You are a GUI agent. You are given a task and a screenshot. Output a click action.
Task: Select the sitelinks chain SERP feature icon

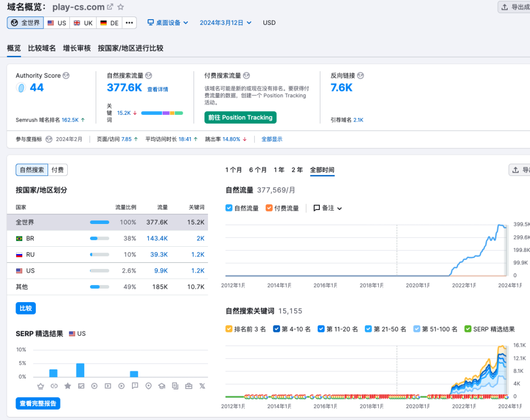pyautogui.click(x=54, y=386)
